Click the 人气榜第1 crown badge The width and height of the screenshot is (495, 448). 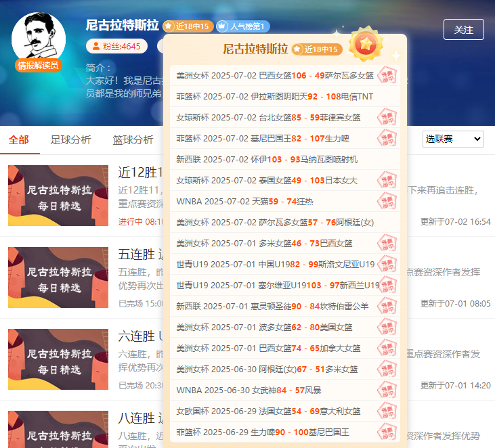(243, 26)
